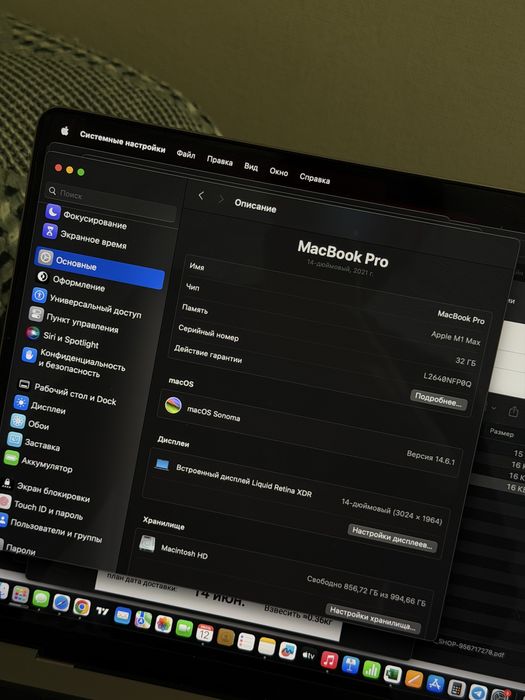This screenshot has width=525, height=700.
Task: Open the Правка menu
Action: 220,160
